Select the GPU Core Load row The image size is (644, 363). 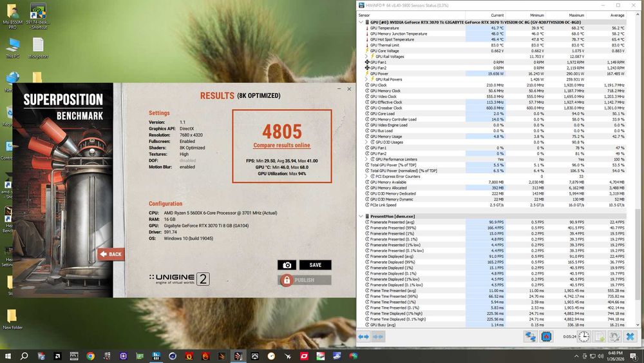tap(493, 113)
